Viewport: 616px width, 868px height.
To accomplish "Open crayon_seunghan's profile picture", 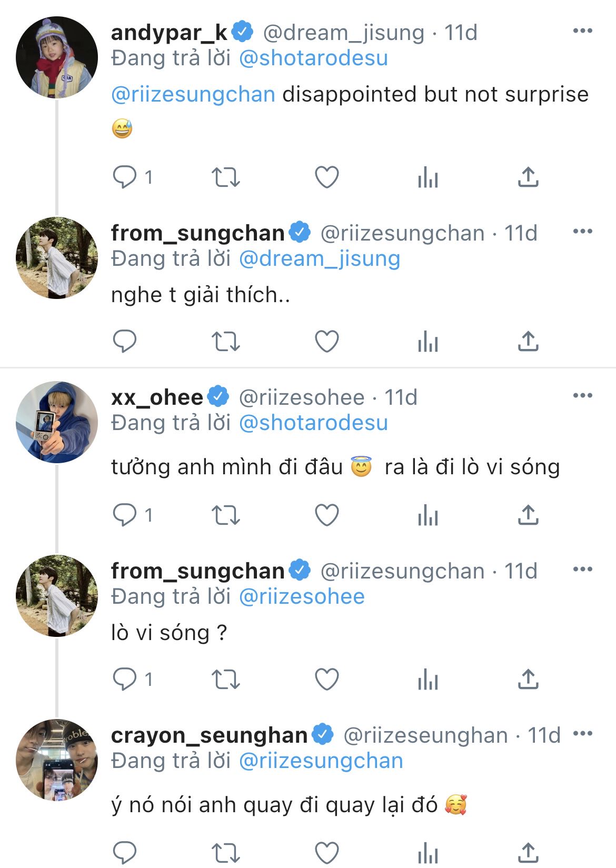I will tap(57, 760).
